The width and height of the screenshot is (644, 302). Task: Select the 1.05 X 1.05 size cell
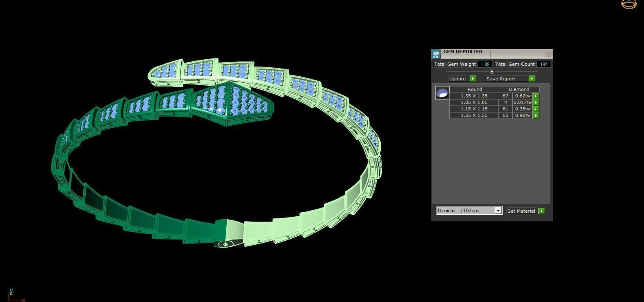474,103
